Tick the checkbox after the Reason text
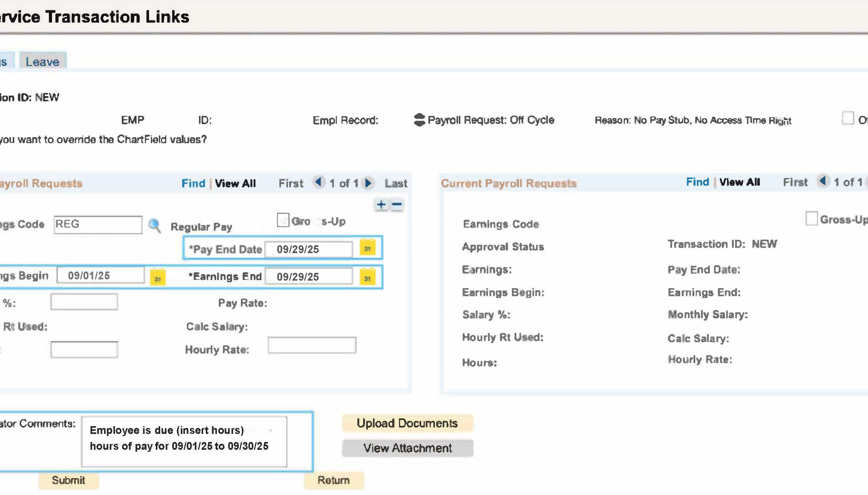 coord(848,118)
